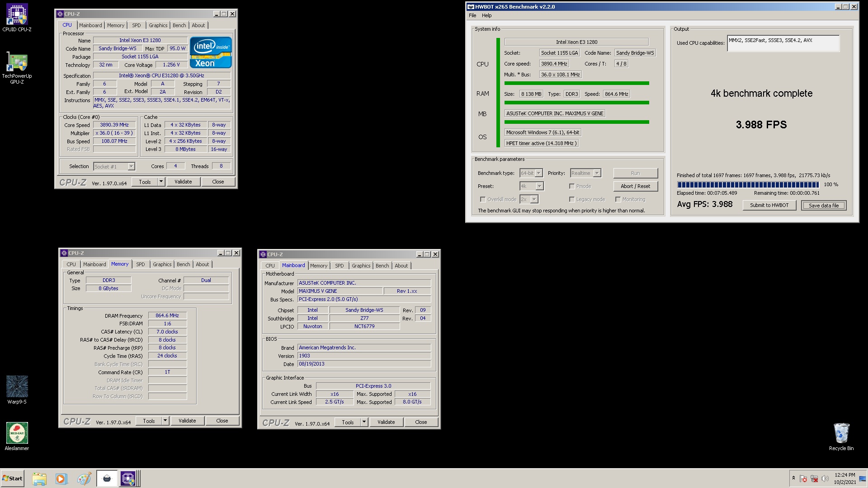Click the MAXIMUS V GENE model field
This screenshot has height=488, width=868.
[x=340, y=291]
